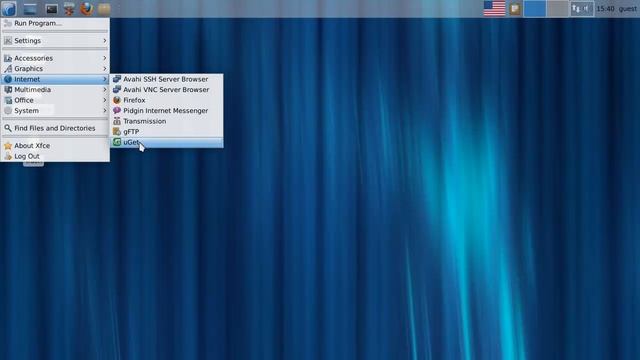This screenshot has width=640, height=360.
Task: Click the guest user label in the panel
Action: [x=627, y=9]
